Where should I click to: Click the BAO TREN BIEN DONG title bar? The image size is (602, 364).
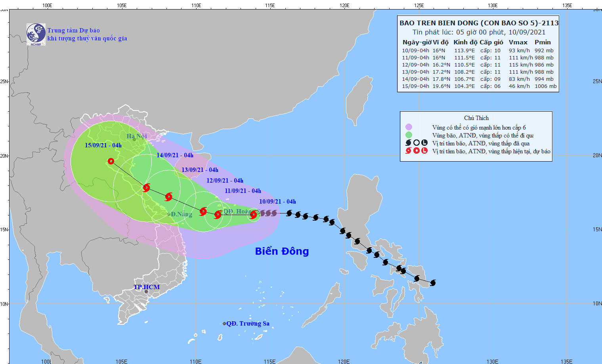(x=478, y=23)
